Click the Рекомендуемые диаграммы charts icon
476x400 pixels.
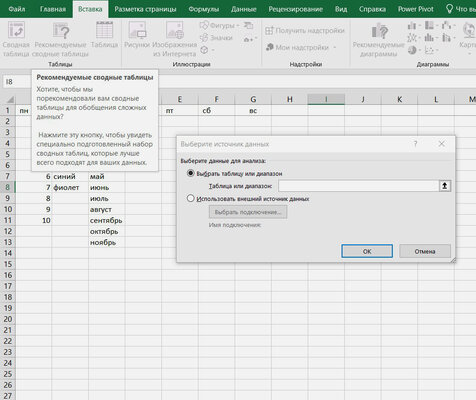pyautogui.click(x=379, y=31)
